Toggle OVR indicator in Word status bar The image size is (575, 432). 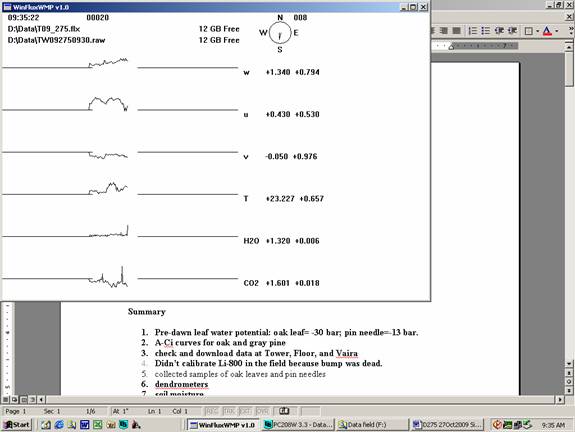(262, 411)
